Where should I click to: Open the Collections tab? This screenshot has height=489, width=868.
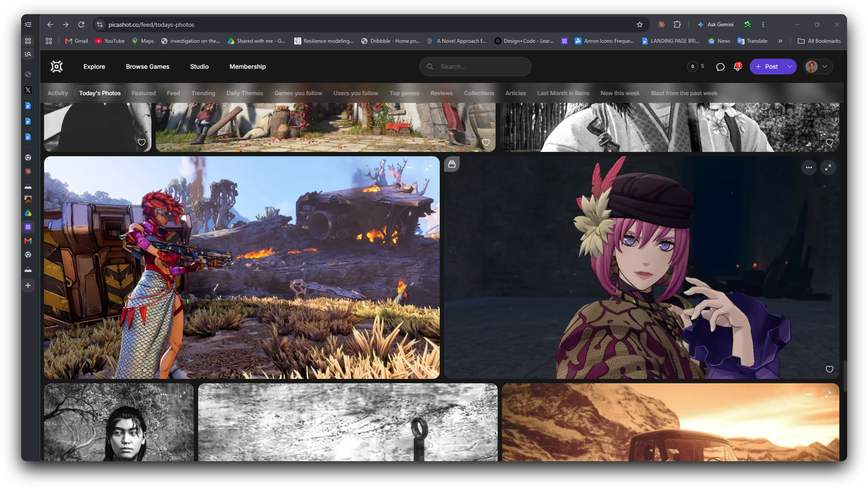point(479,93)
